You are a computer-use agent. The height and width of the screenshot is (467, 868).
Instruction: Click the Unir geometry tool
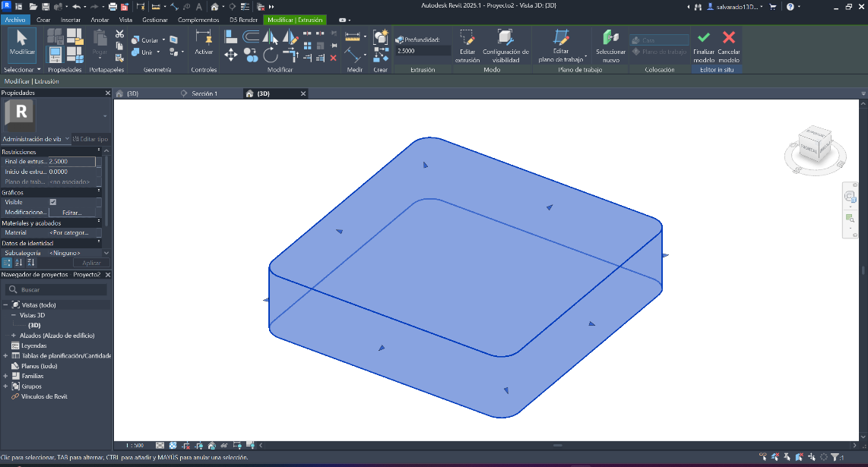[142, 52]
